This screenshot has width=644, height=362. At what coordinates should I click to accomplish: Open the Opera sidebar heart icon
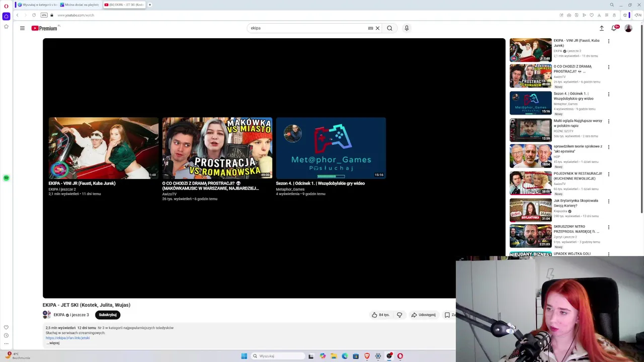[6, 327]
